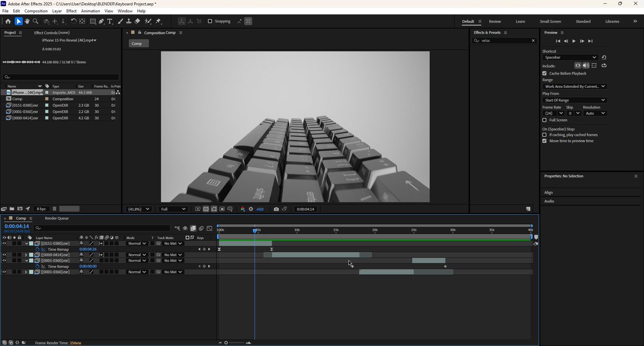Viewport: 644px width, 346px height.
Task: Uncheck Cache Before Playback
Action: (545, 73)
